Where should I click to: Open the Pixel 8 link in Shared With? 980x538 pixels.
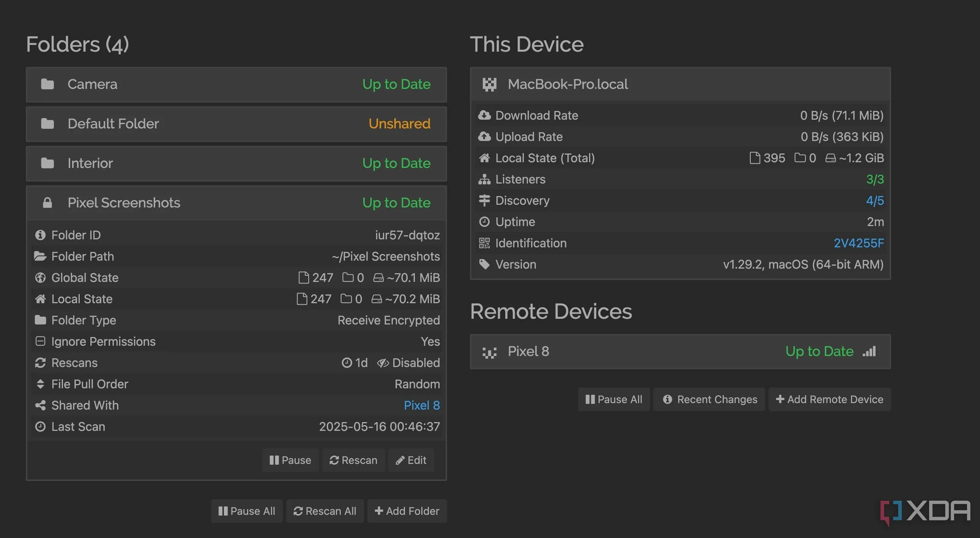[x=422, y=405]
